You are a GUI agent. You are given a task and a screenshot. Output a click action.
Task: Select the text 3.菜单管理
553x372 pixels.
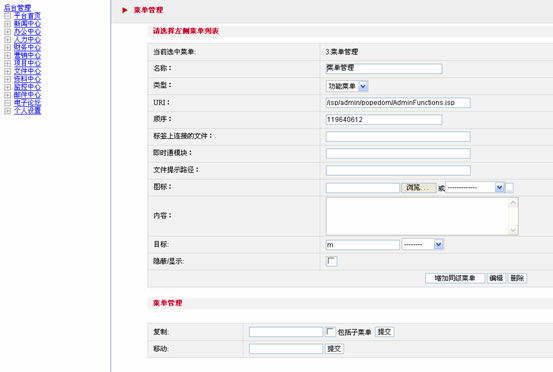(341, 52)
